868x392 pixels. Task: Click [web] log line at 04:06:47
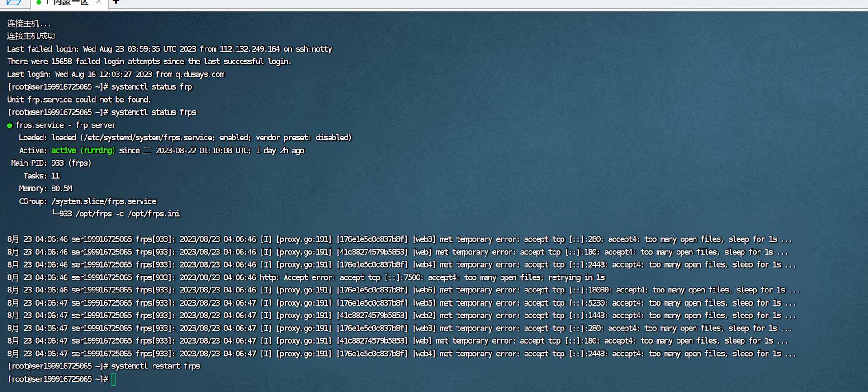click(397, 341)
